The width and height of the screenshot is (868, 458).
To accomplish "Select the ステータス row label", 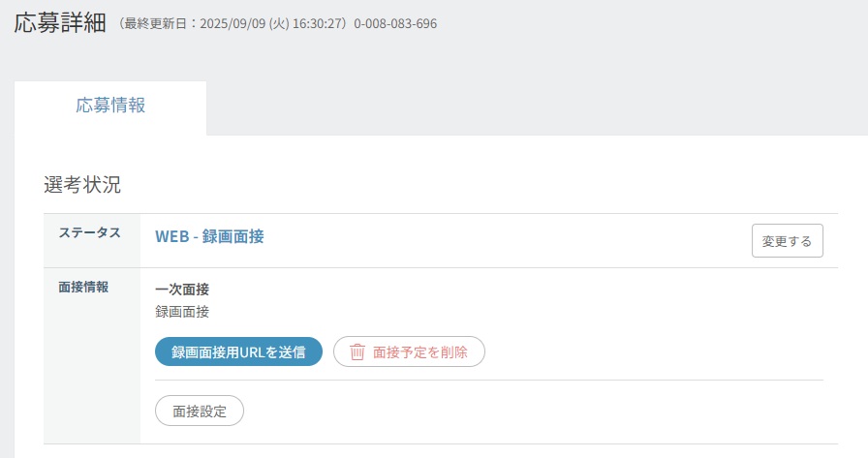I will [x=90, y=233].
